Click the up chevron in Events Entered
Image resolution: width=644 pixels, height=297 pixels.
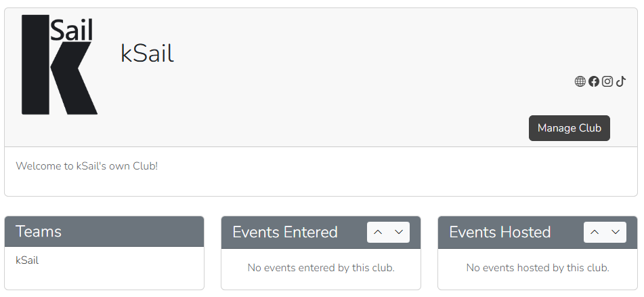378,232
